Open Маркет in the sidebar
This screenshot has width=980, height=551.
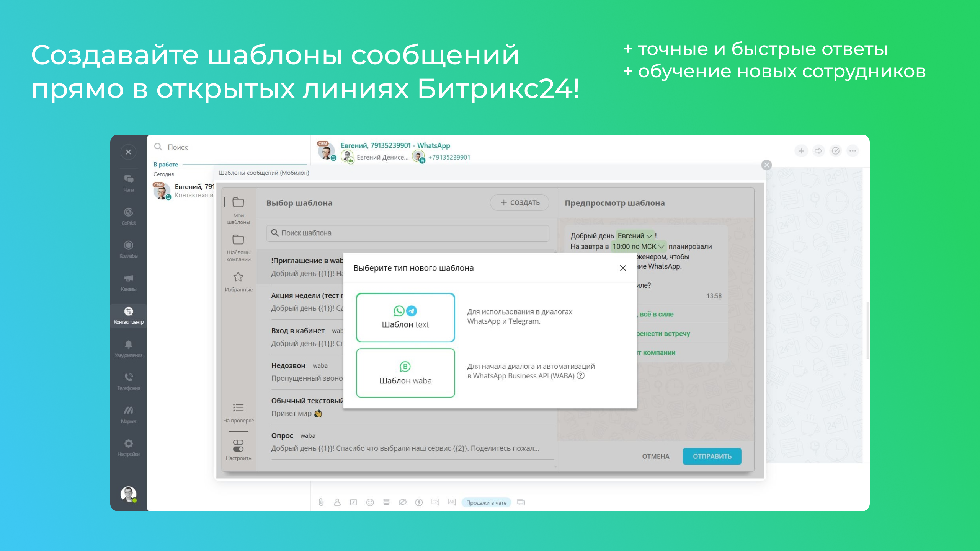[x=128, y=414]
